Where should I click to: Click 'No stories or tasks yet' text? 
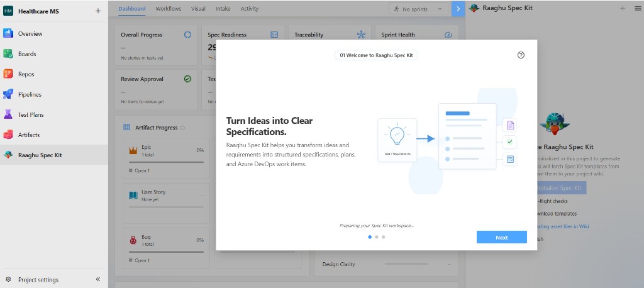coord(142,58)
